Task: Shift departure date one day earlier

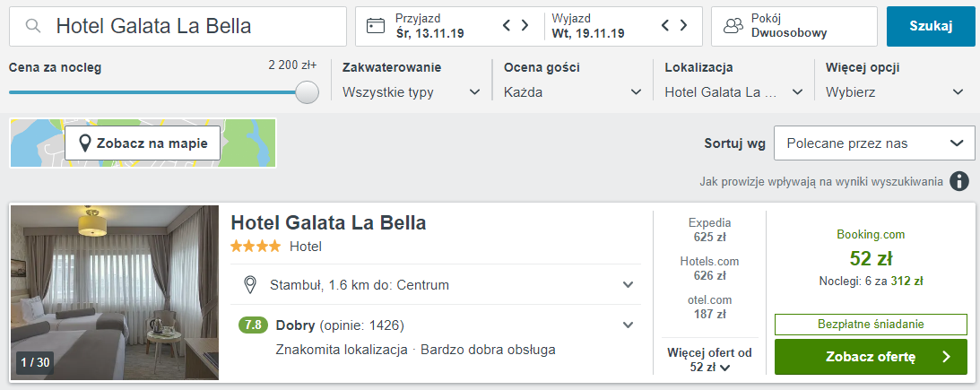Action: (665, 26)
